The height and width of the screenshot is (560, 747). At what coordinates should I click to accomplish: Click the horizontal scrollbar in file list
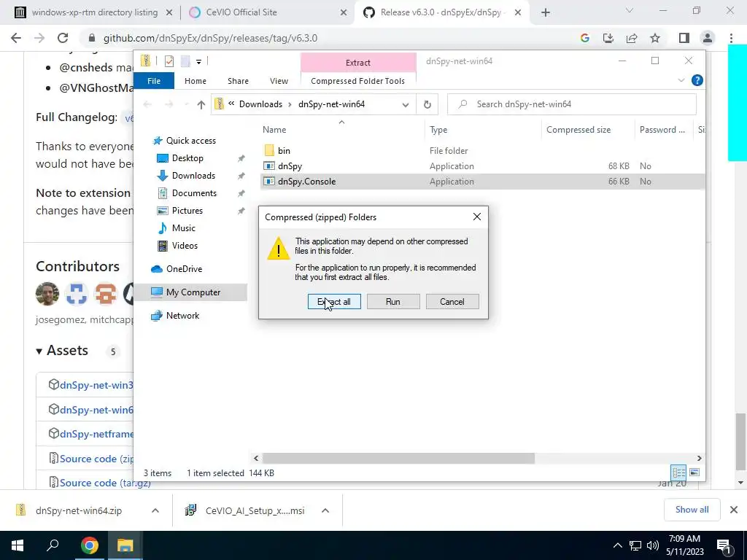click(398, 458)
